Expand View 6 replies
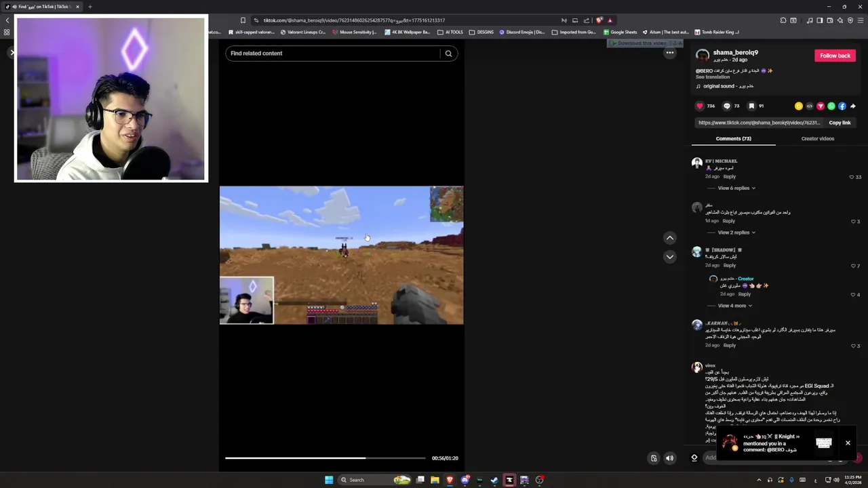The image size is (868, 488). 736,188
